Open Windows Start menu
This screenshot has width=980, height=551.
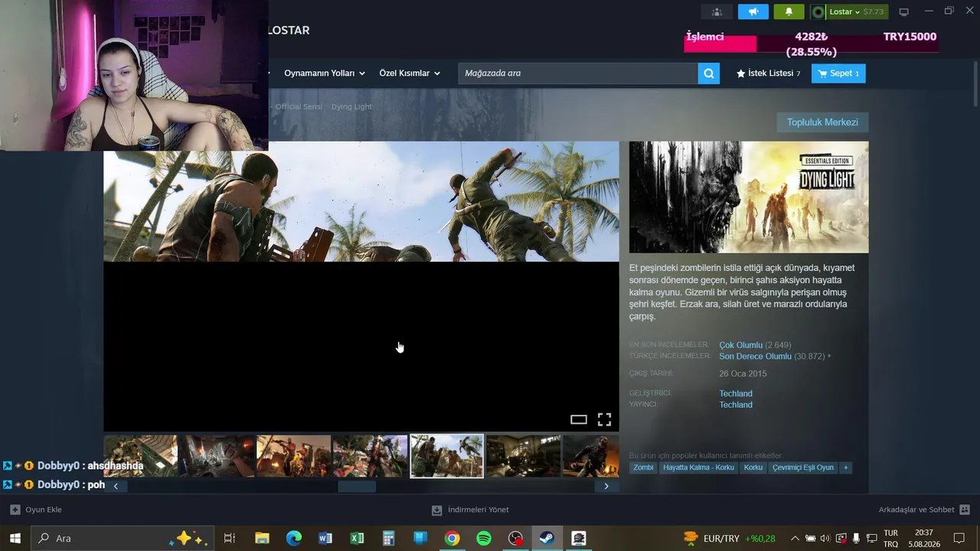point(15,538)
